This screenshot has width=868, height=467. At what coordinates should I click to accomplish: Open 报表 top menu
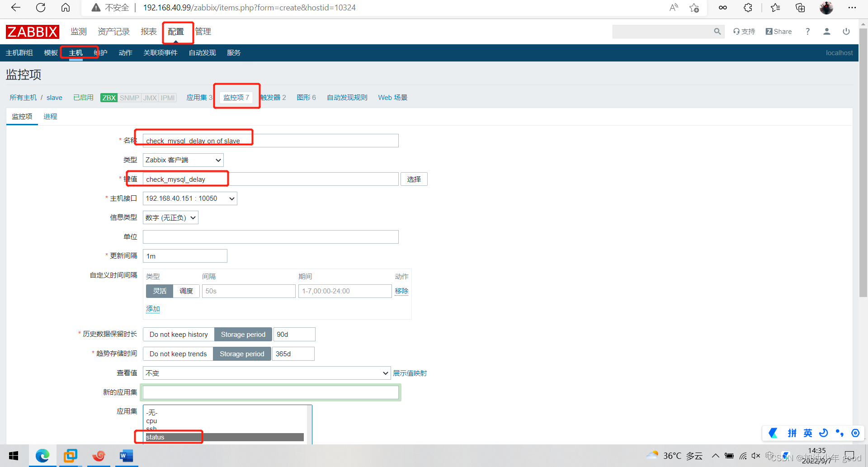point(149,31)
